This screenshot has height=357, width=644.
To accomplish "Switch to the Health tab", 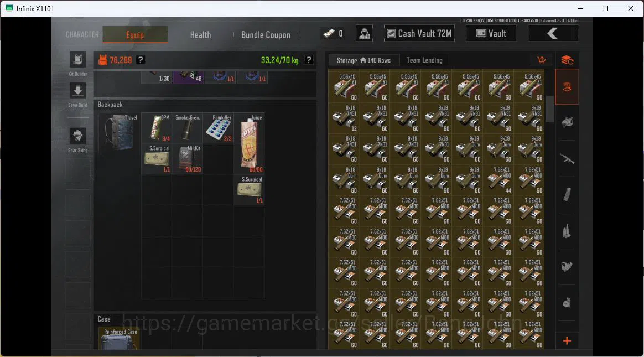I will (200, 34).
